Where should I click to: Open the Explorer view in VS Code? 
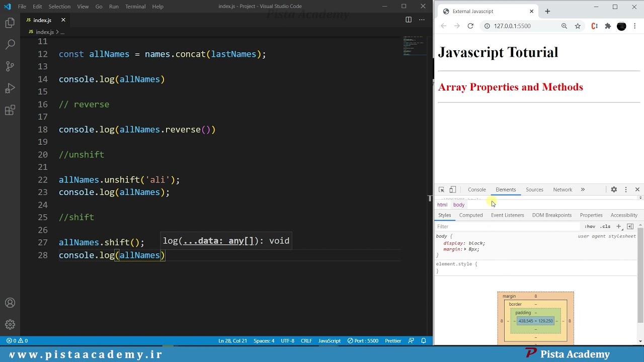[10, 23]
